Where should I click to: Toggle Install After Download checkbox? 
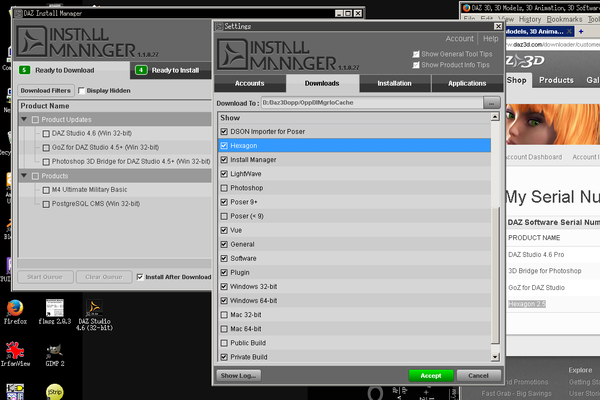140,277
